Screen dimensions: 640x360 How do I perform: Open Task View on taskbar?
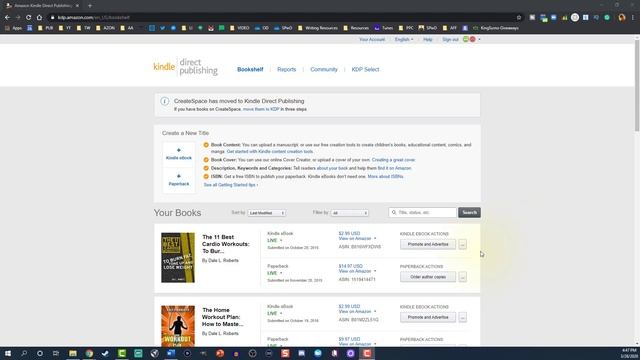[56, 353]
